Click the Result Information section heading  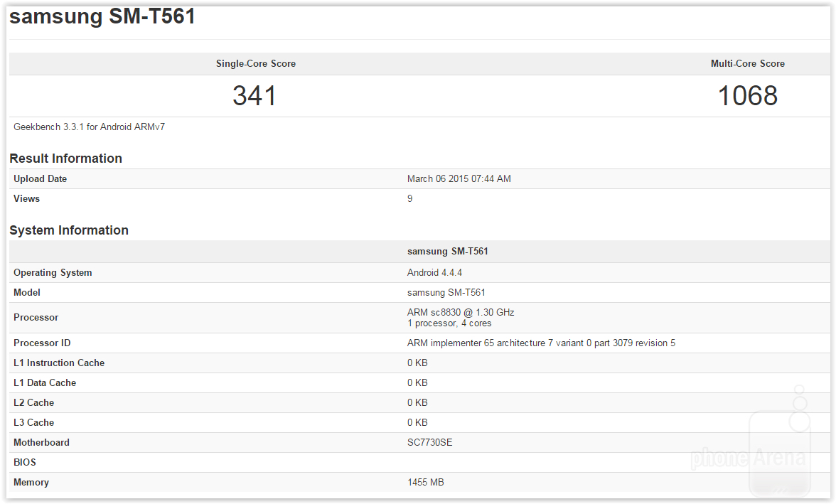[x=65, y=158]
